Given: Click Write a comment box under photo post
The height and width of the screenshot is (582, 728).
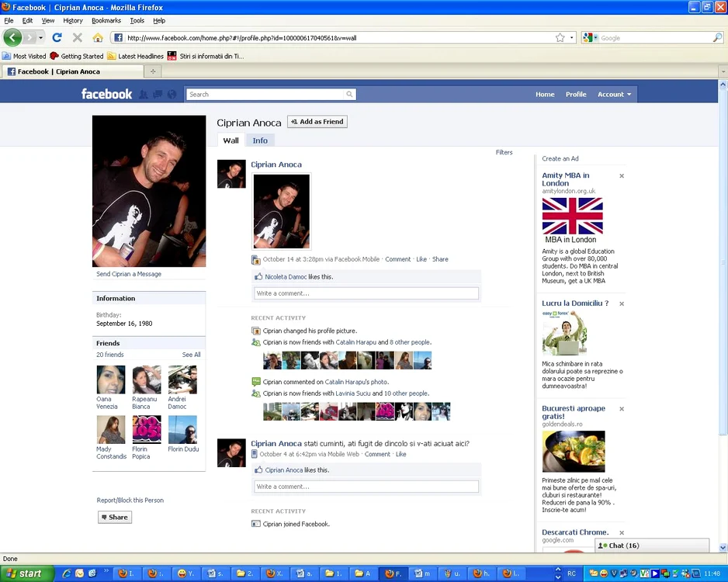Looking at the screenshot, I should point(366,293).
